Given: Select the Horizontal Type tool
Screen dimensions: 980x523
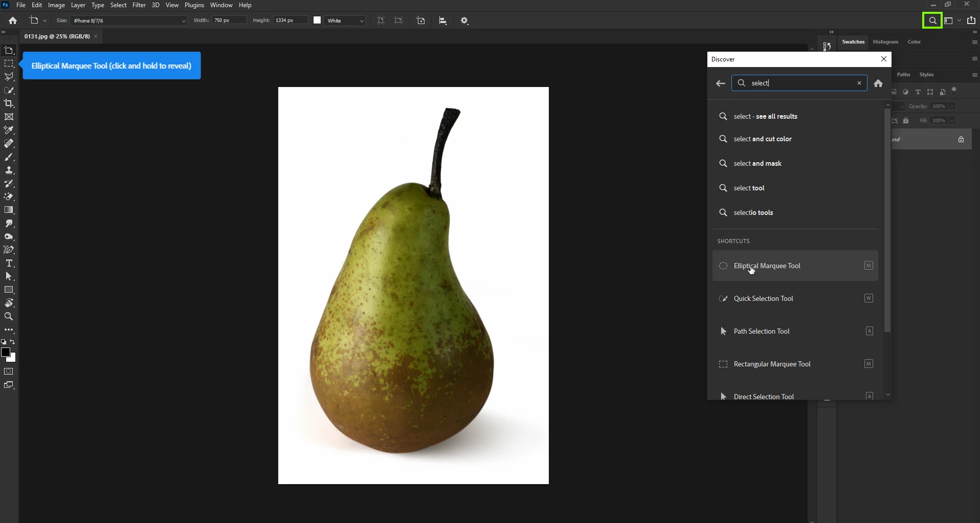Looking at the screenshot, I should tap(9, 264).
